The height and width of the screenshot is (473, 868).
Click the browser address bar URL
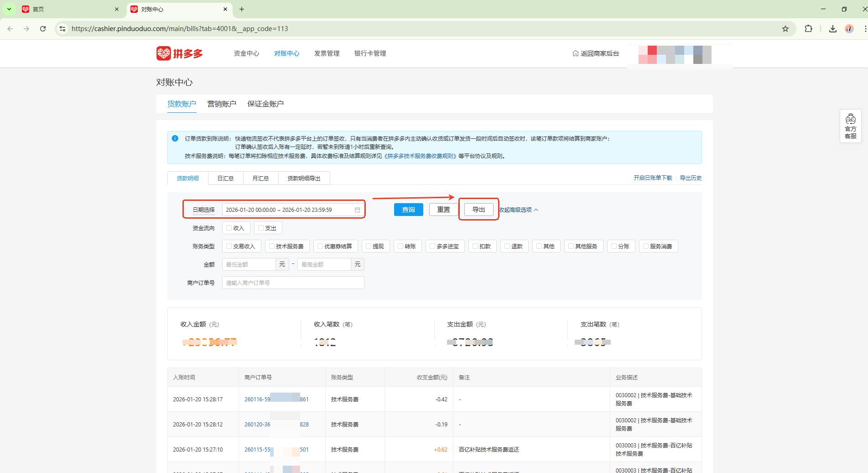(180, 29)
